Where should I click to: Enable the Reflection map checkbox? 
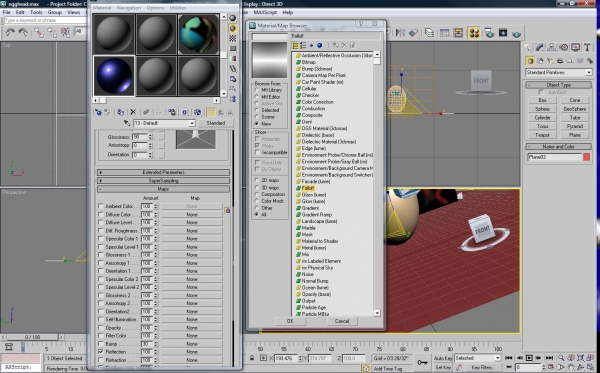101,351
